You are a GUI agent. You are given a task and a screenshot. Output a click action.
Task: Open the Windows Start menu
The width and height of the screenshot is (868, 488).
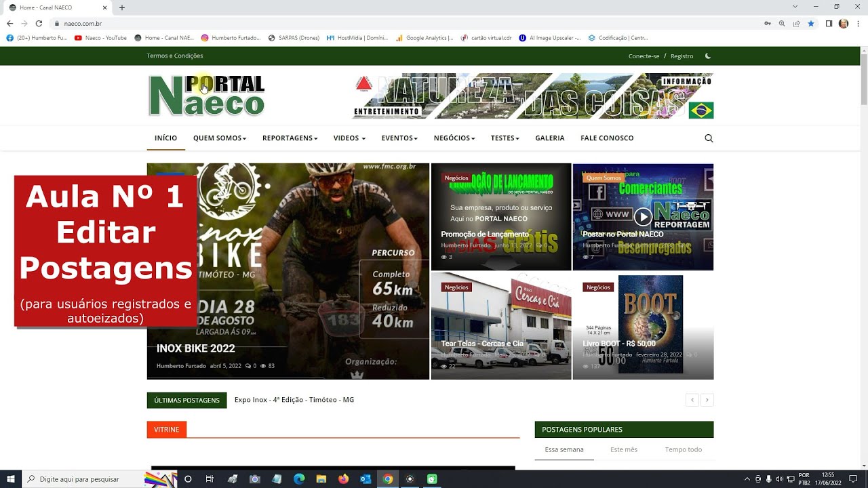click(x=11, y=479)
